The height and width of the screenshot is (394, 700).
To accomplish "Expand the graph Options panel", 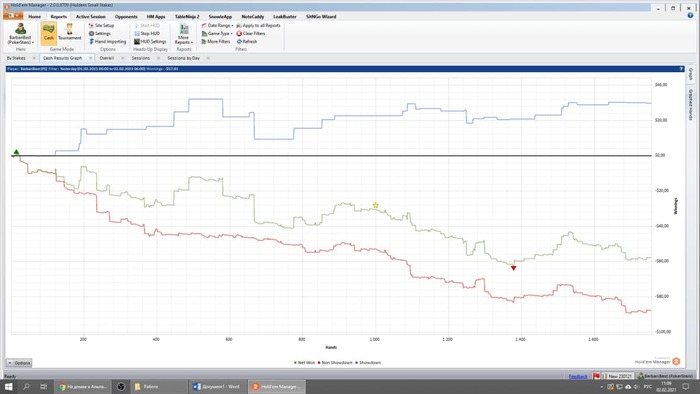I will point(19,363).
